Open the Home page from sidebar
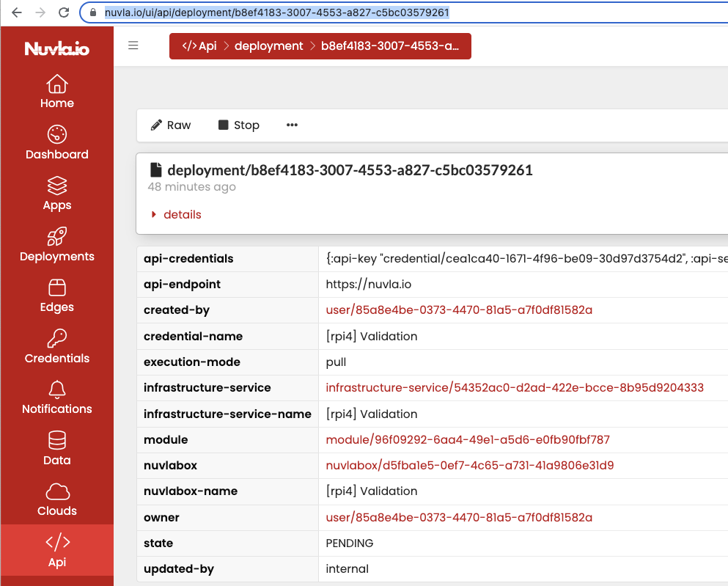 click(x=56, y=91)
